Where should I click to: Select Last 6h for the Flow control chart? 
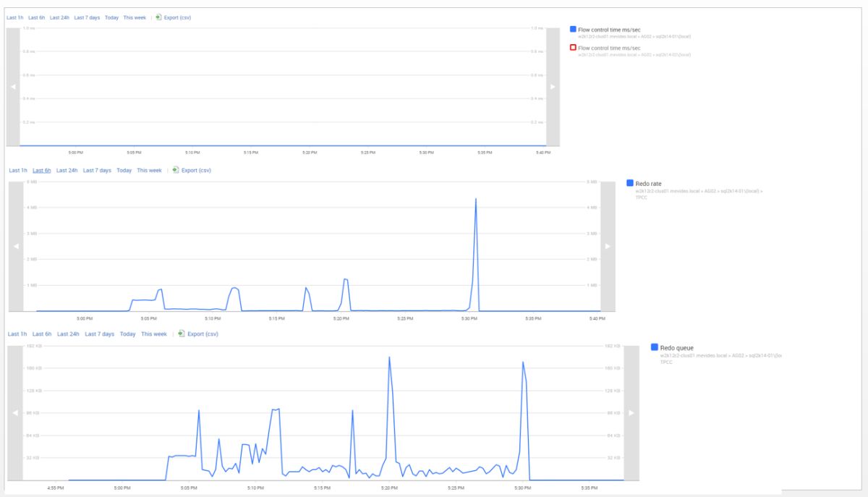37,17
